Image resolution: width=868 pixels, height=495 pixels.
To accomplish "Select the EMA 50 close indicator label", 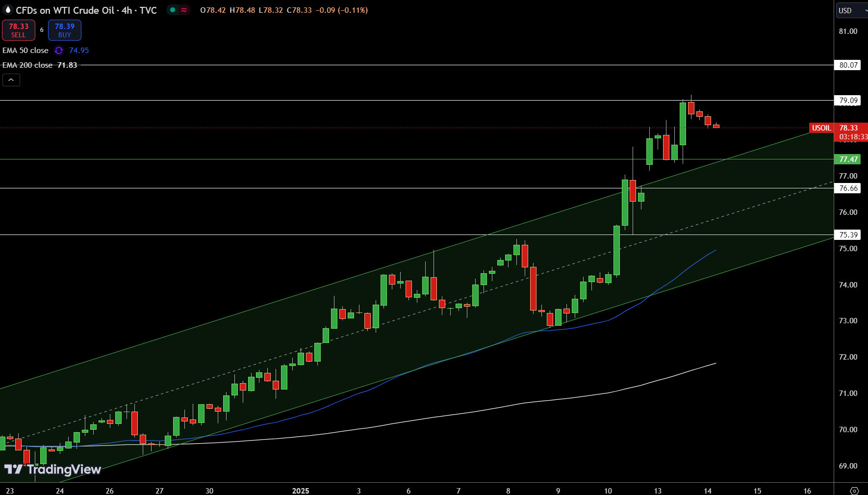I will 26,51.
